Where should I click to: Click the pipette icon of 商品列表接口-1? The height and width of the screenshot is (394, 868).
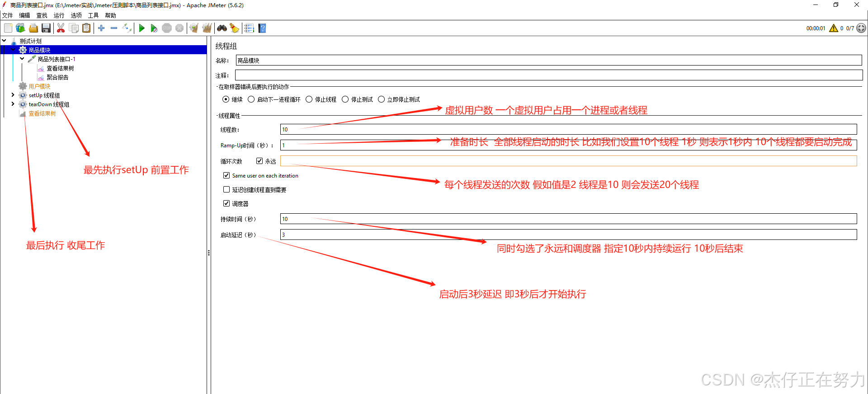32,59
